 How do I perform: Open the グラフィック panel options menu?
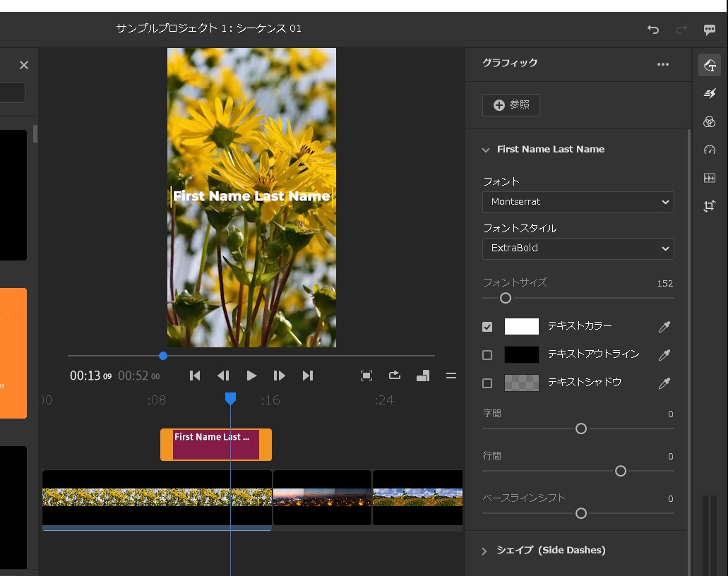[662, 64]
